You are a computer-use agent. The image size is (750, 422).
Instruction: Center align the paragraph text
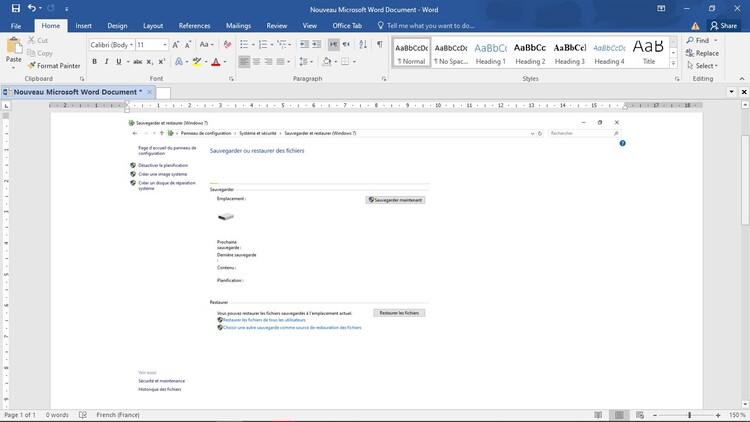click(x=258, y=62)
